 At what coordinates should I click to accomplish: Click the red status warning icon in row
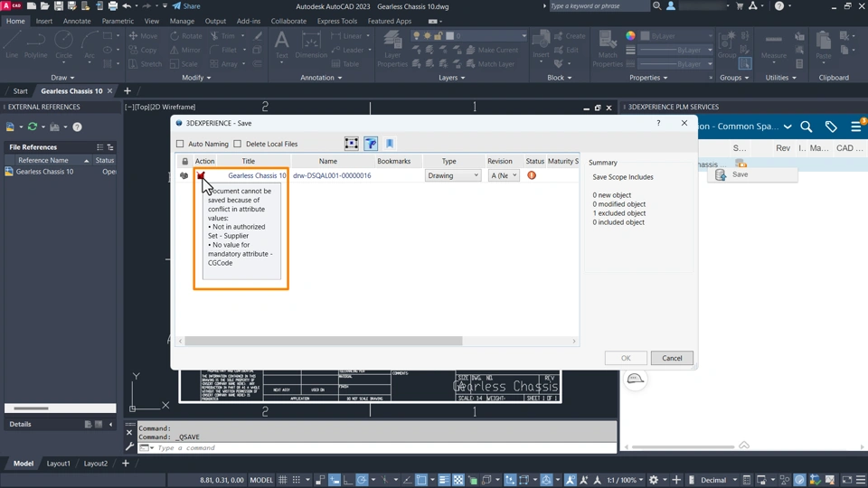[532, 175]
